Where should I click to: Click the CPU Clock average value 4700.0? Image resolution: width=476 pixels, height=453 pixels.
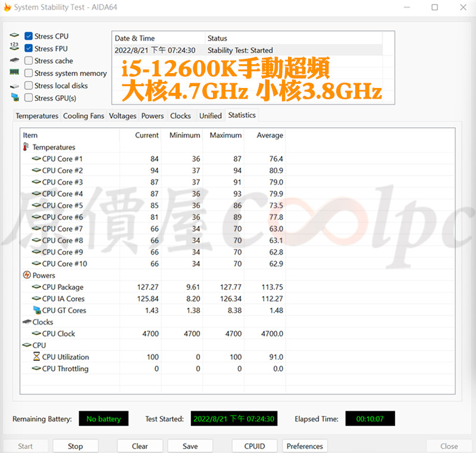pyautogui.click(x=272, y=334)
